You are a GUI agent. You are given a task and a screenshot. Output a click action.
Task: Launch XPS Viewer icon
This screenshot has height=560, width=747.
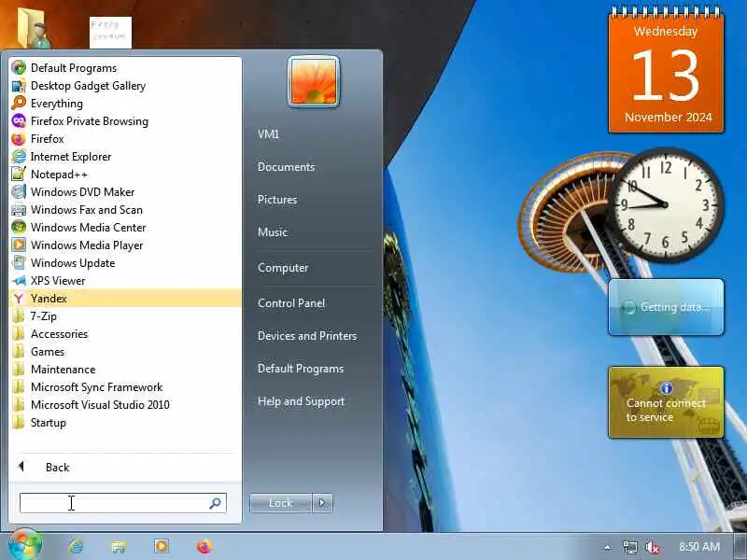pos(19,281)
